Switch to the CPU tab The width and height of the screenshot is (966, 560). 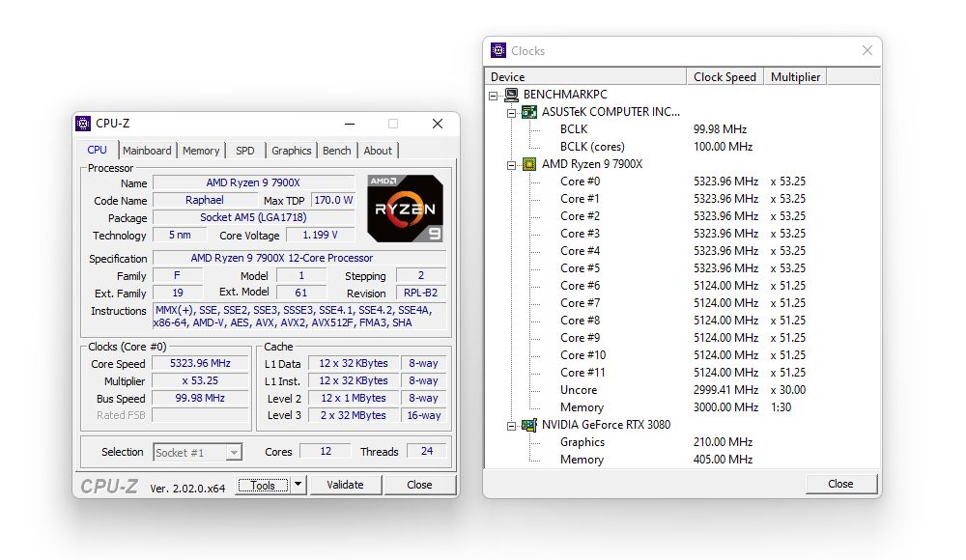(98, 150)
